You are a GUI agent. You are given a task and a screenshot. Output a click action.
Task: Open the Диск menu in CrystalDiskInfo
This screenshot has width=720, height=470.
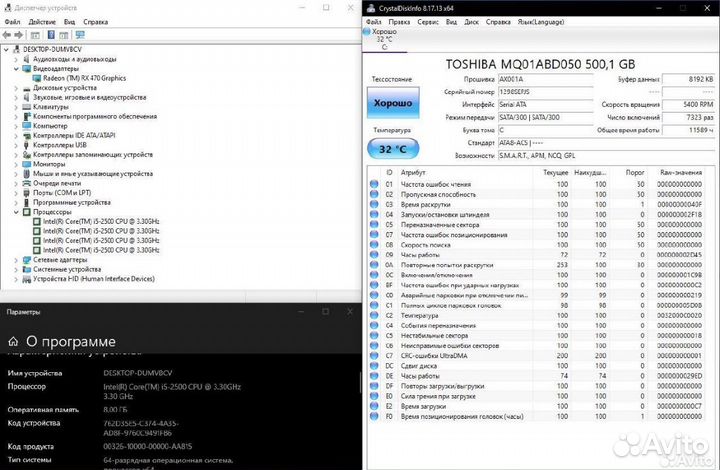[471, 22]
